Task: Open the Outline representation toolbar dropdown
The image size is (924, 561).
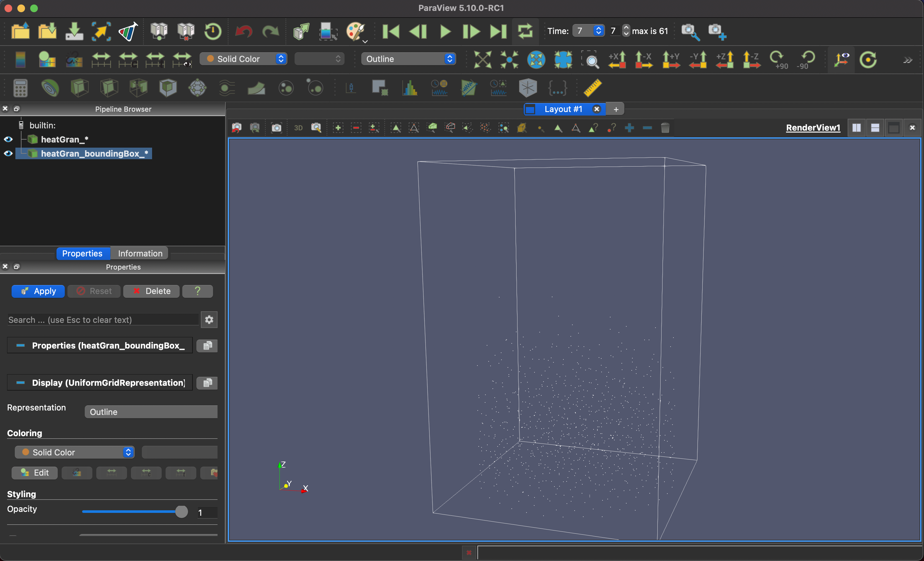Action: point(408,59)
